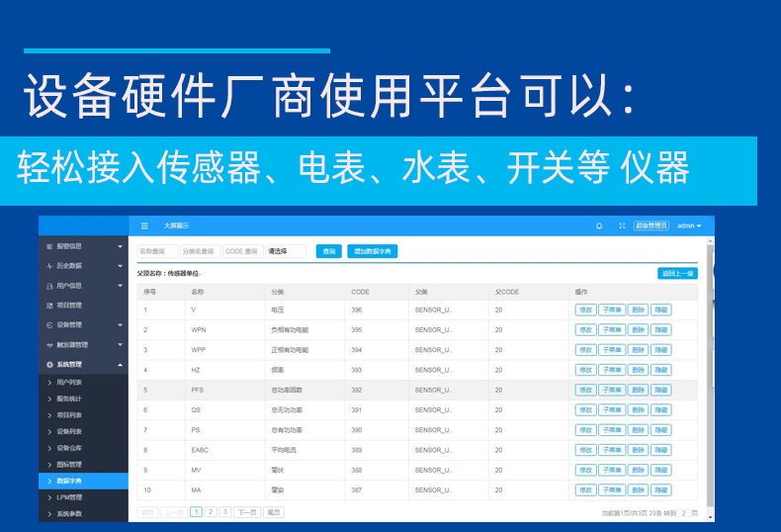Image resolution: width=781 pixels, height=532 pixels.
Task: Click the 查询 search button
Action: point(329,251)
